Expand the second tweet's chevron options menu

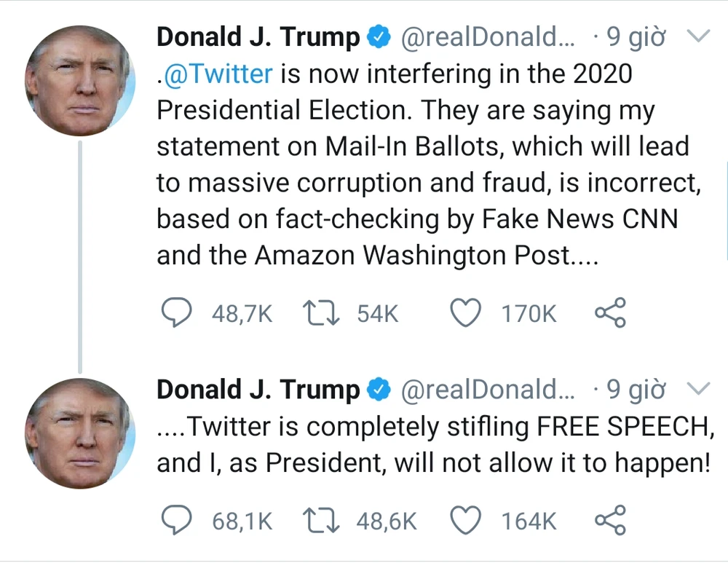point(698,390)
